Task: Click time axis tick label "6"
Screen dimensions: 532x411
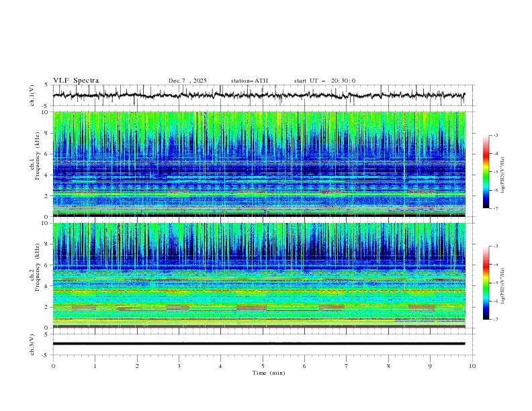Action: pos(304,366)
